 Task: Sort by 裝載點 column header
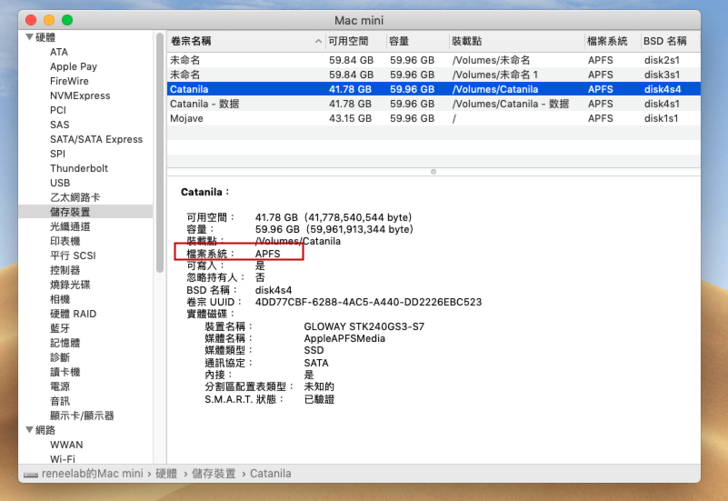coord(466,41)
